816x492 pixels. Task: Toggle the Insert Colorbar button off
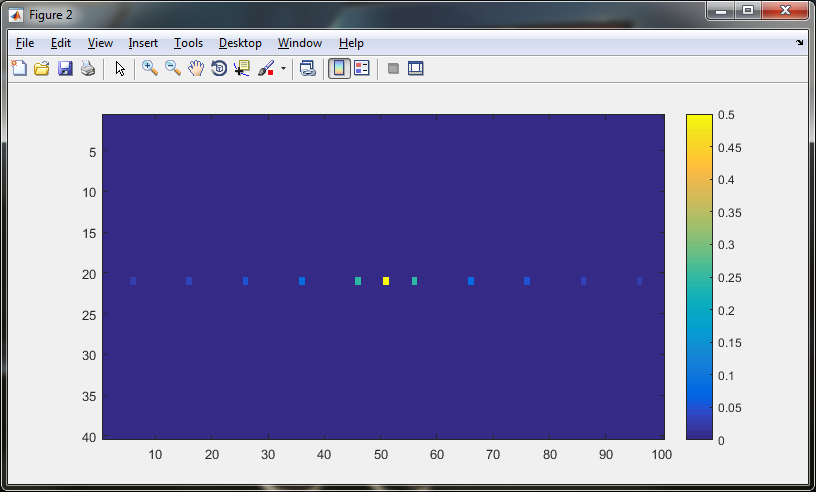[339, 68]
